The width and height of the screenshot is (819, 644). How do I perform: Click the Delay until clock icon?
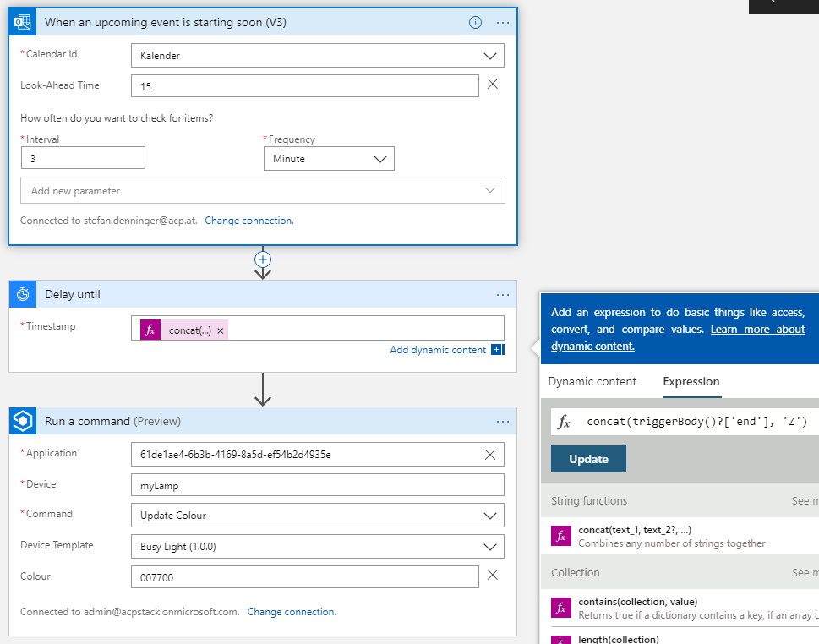coord(23,294)
